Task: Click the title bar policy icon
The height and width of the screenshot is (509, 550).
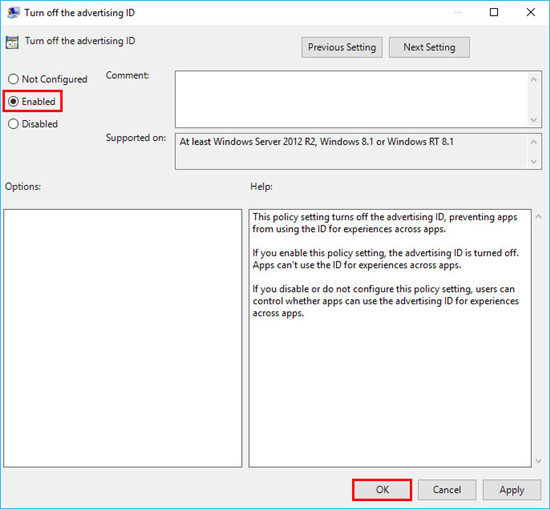Action: pyautogui.click(x=13, y=13)
